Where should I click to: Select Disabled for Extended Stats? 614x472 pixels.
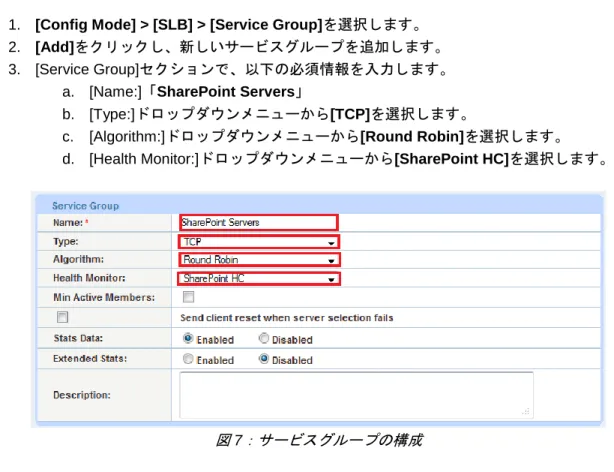264,359
